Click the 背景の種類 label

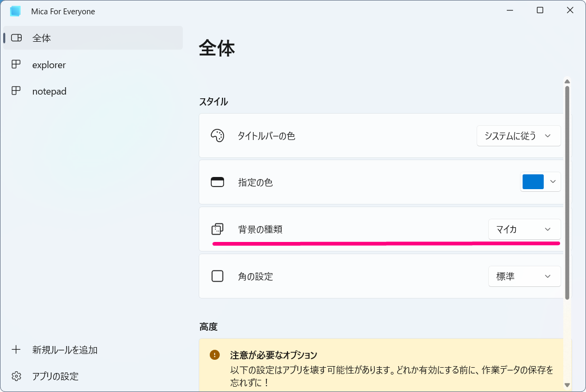pos(260,229)
